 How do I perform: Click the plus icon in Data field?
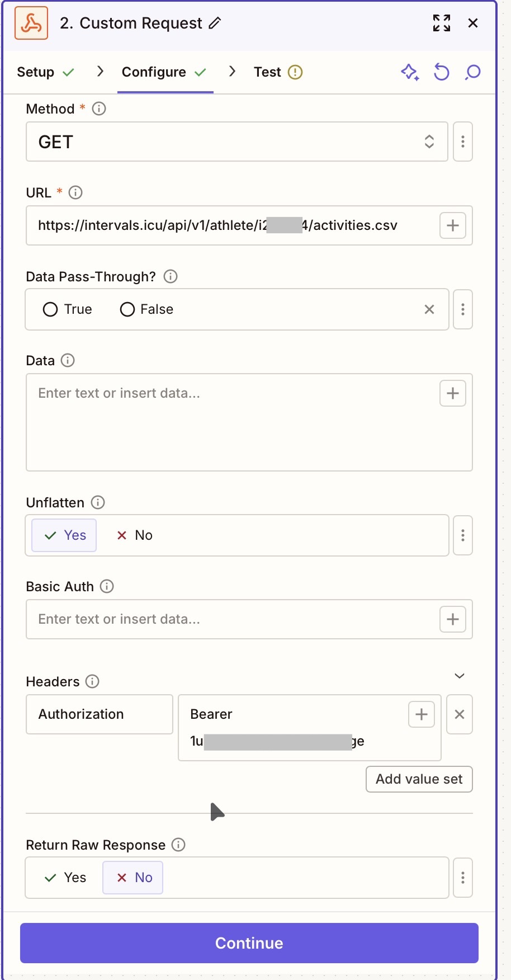[x=452, y=393]
